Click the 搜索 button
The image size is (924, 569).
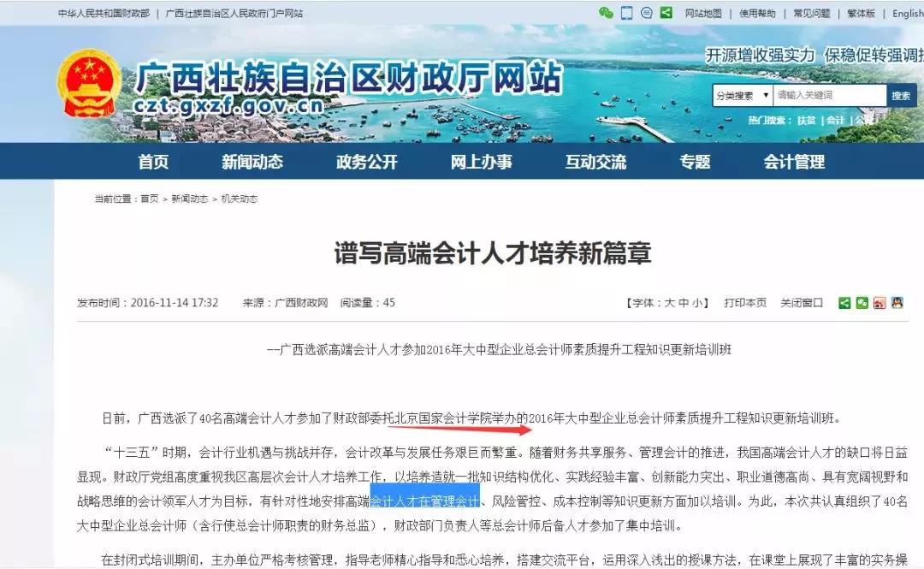[x=901, y=96]
